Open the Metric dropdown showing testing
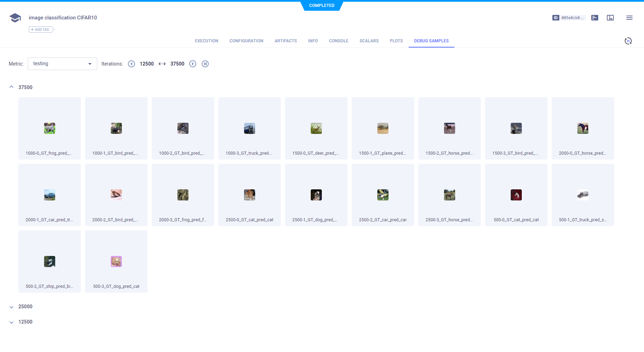Viewport: 644px width, 352px height. point(62,64)
